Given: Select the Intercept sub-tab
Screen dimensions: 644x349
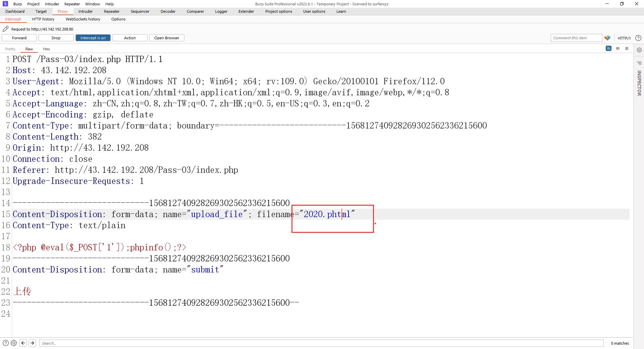Looking at the screenshot, I should (x=13, y=19).
